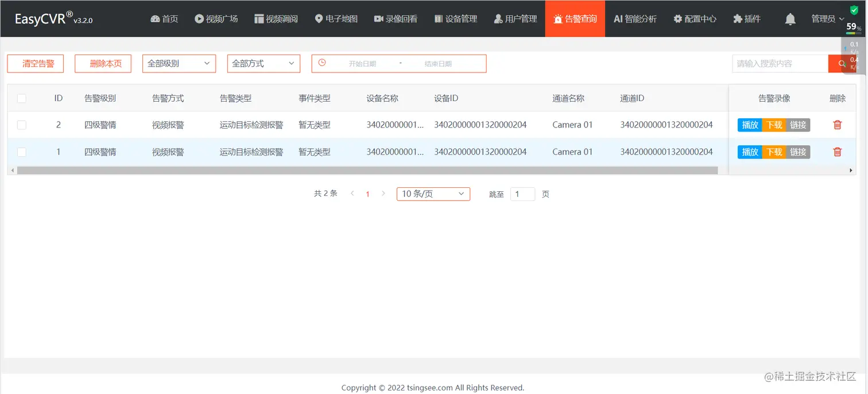Open the 用户管理 tab
The height and width of the screenshot is (394, 868).
(x=516, y=19)
